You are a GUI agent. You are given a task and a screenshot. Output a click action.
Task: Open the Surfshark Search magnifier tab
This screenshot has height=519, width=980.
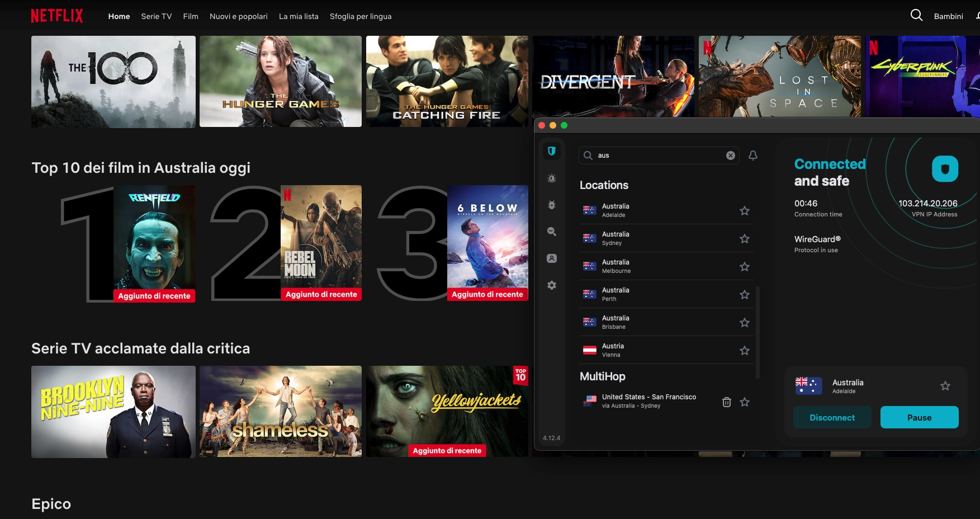pyautogui.click(x=552, y=232)
